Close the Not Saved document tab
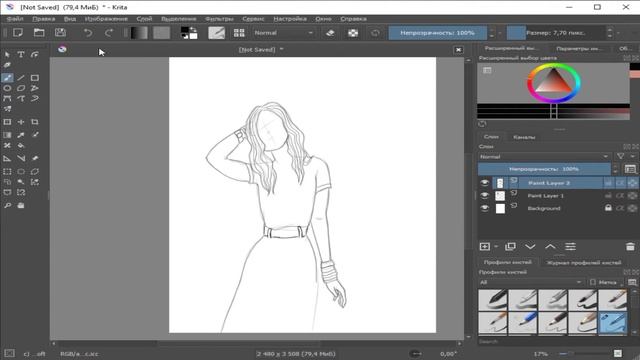 [458, 49]
